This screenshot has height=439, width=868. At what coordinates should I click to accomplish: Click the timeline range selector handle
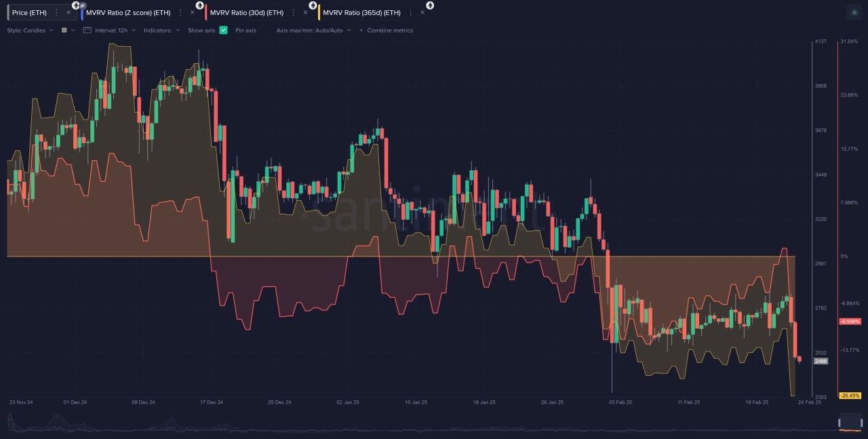pos(852,421)
